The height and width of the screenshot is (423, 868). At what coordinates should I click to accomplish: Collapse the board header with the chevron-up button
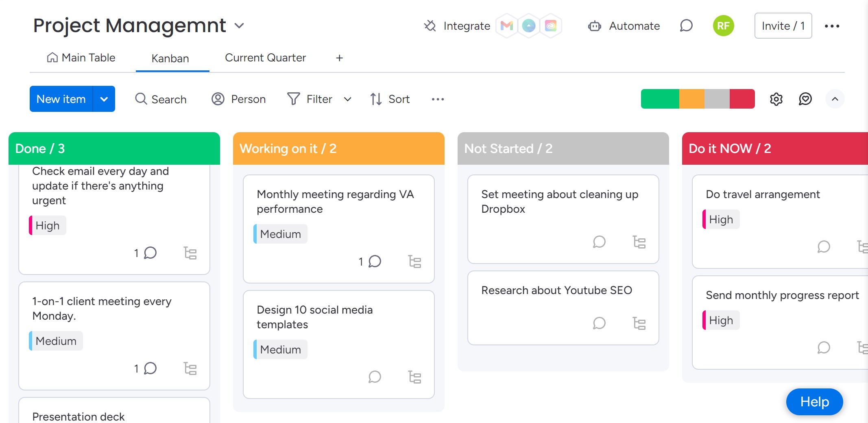pos(835,99)
